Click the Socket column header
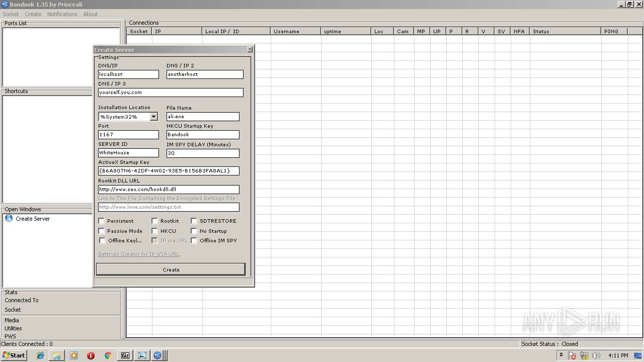The image size is (644, 362). 139,31
